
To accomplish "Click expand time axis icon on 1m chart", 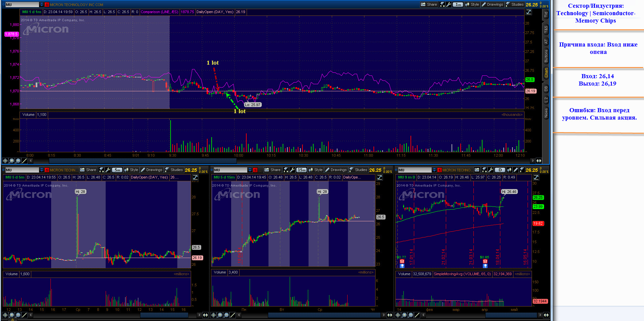I will 538,161.
